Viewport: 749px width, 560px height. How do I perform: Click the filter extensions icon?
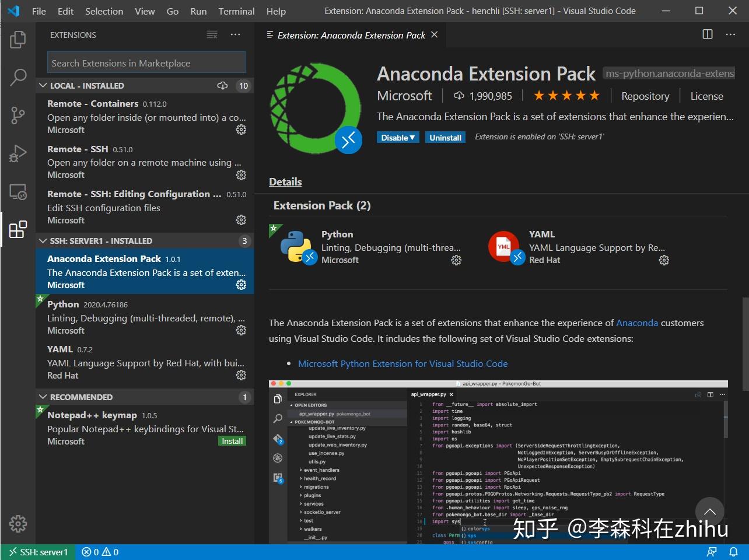(212, 34)
